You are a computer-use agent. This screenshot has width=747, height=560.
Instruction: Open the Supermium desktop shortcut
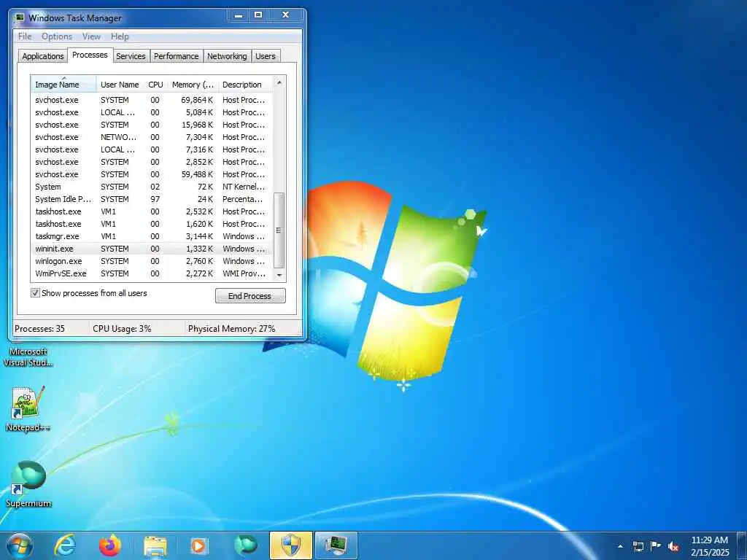[28, 484]
